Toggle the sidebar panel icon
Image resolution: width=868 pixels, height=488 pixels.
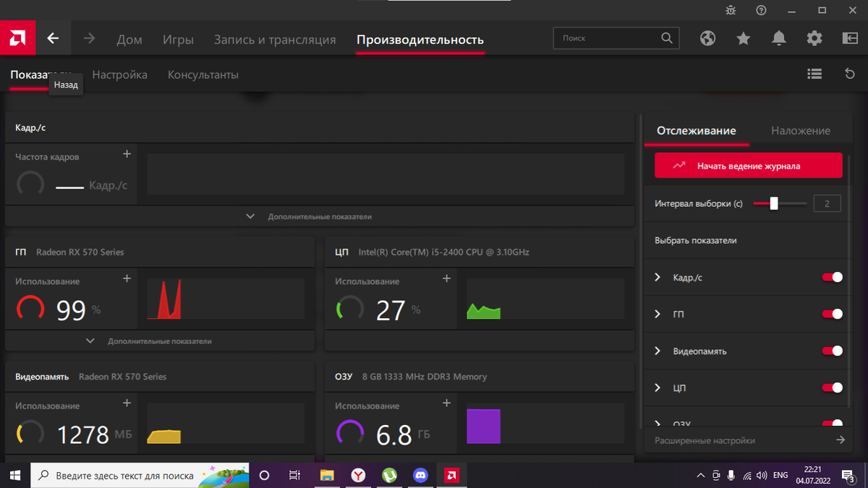coord(850,38)
